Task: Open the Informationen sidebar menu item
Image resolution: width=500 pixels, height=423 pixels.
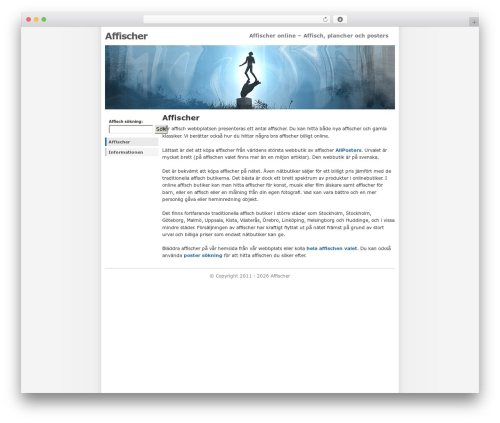Action: (132, 152)
